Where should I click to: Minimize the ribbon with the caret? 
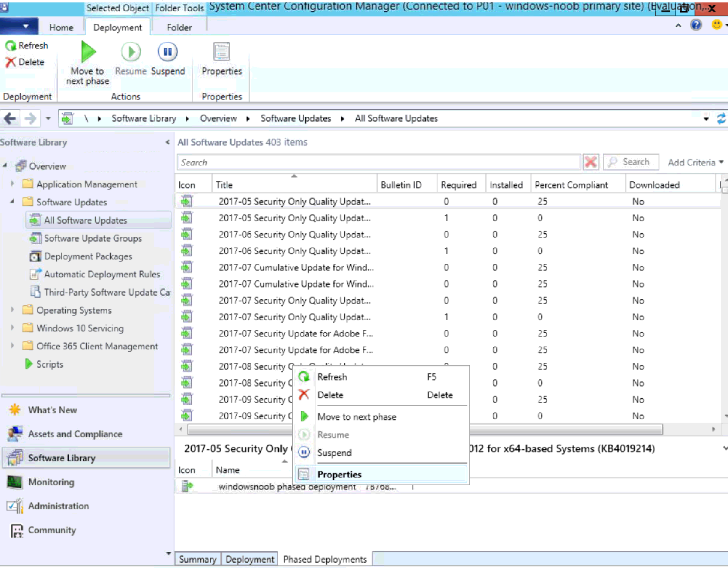click(x=678, y=25)
